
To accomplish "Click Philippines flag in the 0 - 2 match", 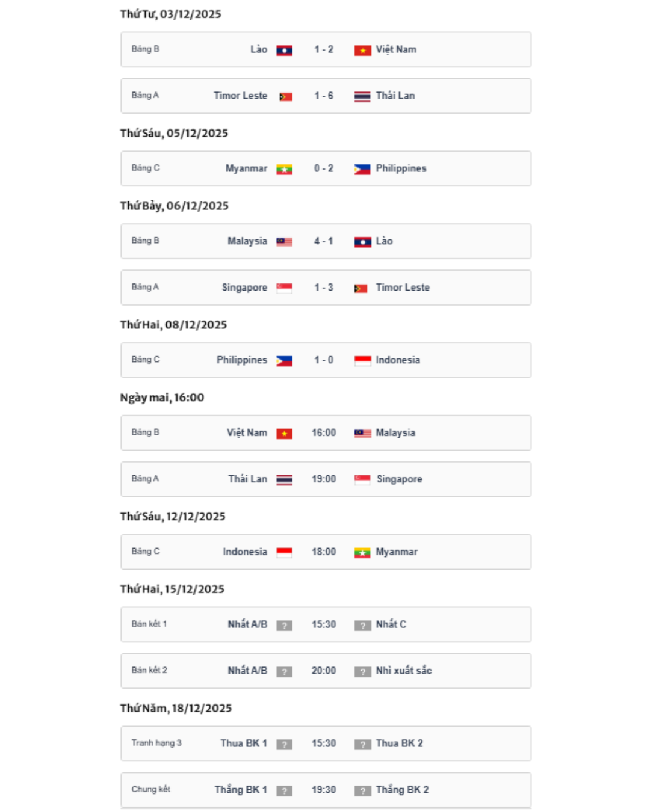I will (x=362, y=169).
